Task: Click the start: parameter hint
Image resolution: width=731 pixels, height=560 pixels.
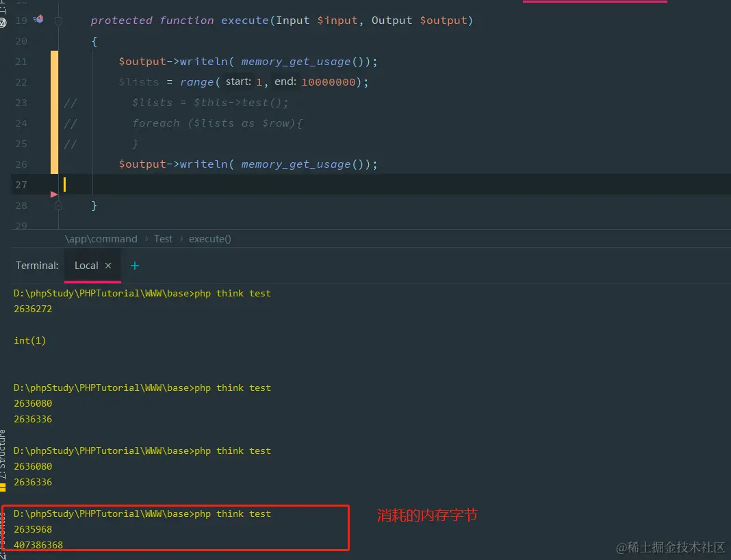Action: pos(238,81)
